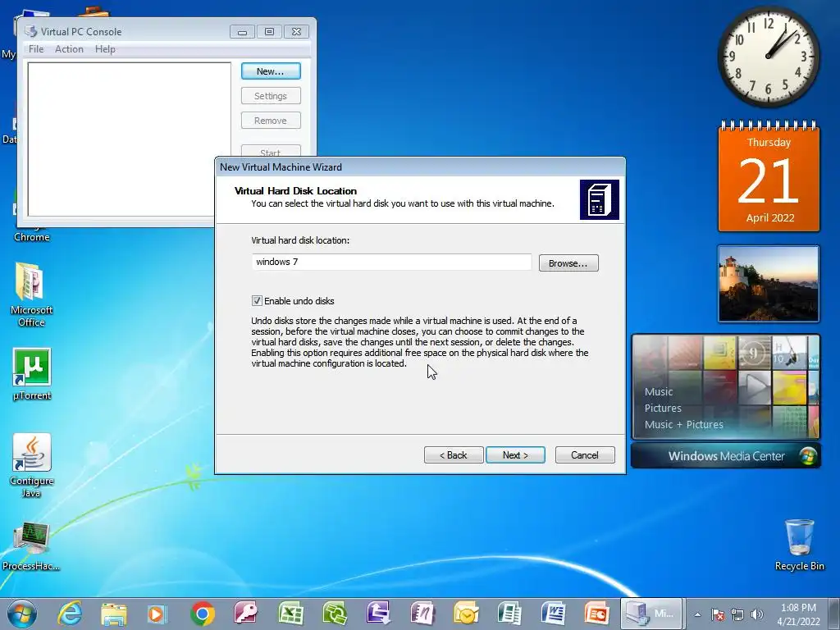
Task: Click the lighthouse slideshow gadget picture
Action: pos(769,284)
